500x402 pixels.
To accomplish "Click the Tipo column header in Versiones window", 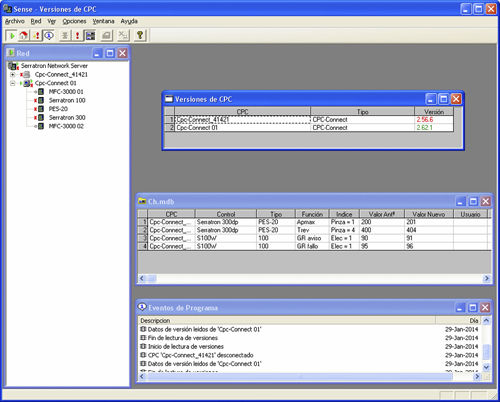I will click(x=362, y=111).
